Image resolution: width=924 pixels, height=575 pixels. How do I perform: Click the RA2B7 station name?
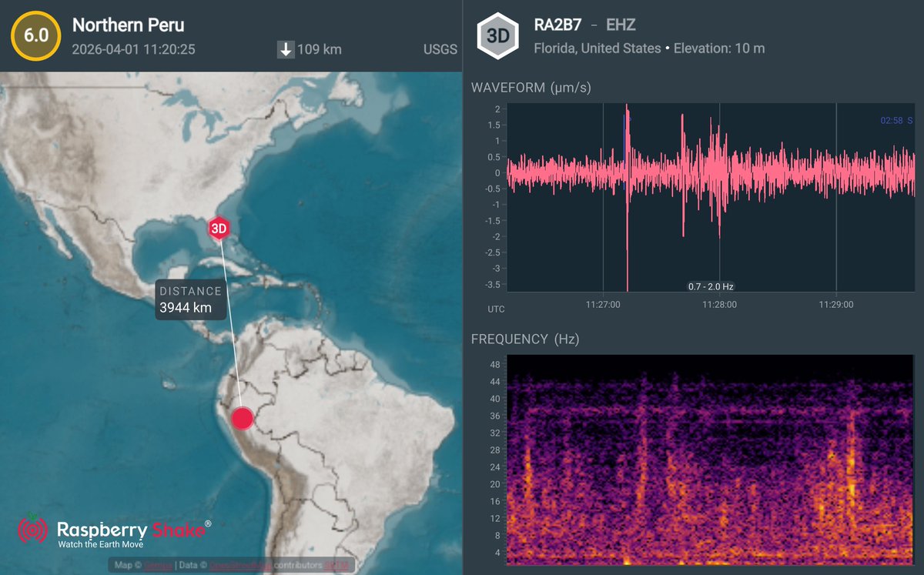coord(558,25)
